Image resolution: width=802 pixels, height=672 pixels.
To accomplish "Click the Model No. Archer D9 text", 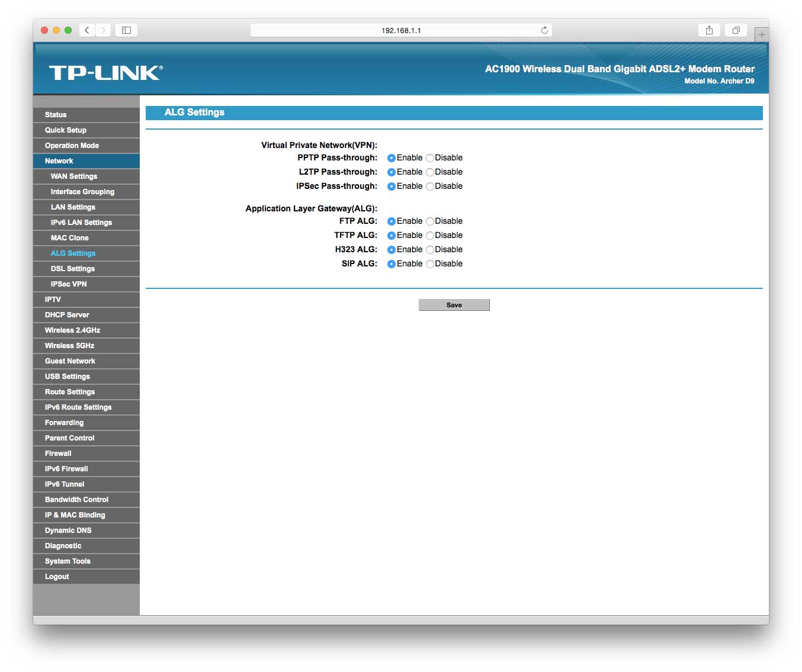I will pos(719,81).
